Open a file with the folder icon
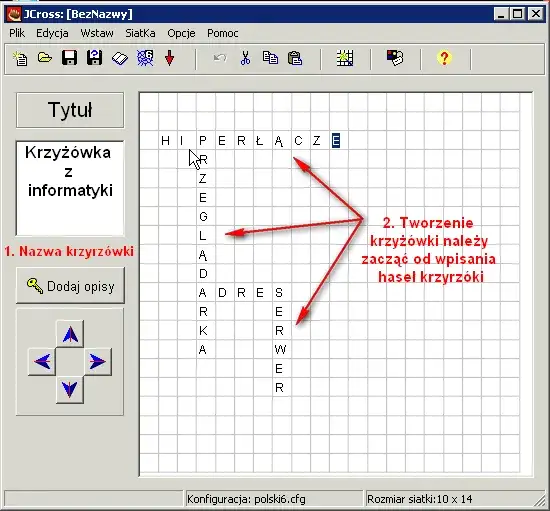Viewport: 550px width, 511px height. (x=45, y=58)
